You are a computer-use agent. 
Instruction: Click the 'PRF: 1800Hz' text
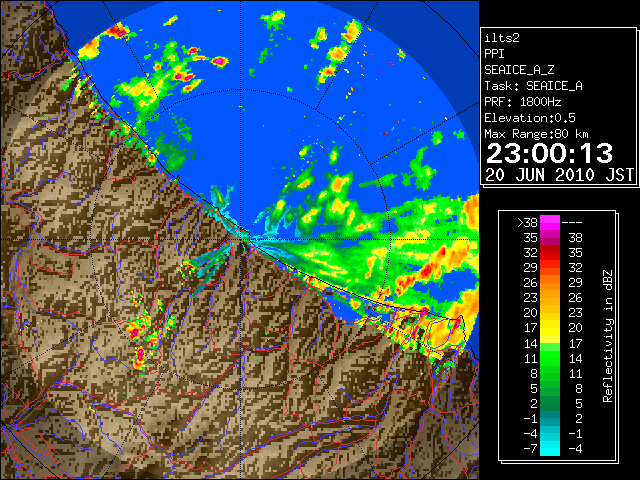tap(523, 102)
